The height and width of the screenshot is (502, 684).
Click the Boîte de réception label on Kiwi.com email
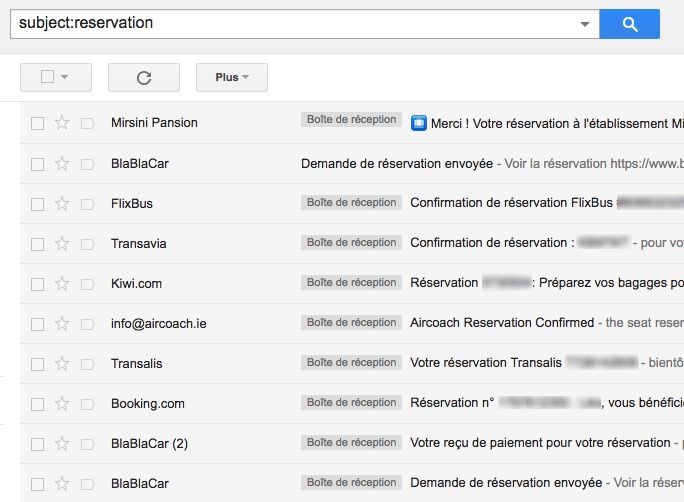coord(351,283)
